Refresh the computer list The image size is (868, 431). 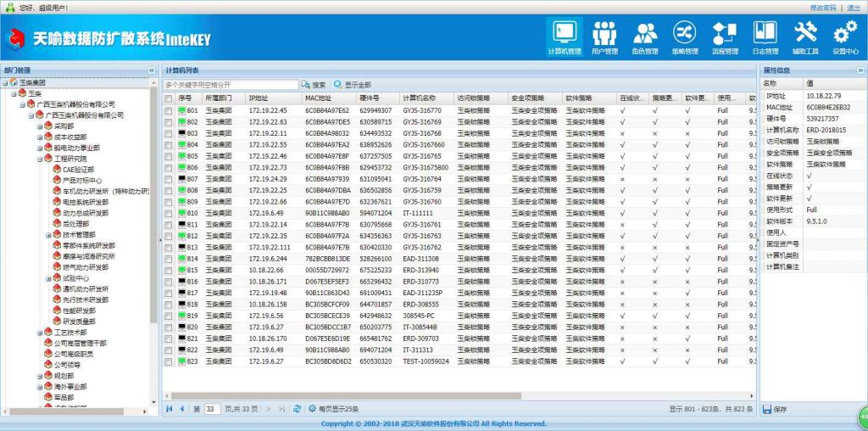coord(298,409)
